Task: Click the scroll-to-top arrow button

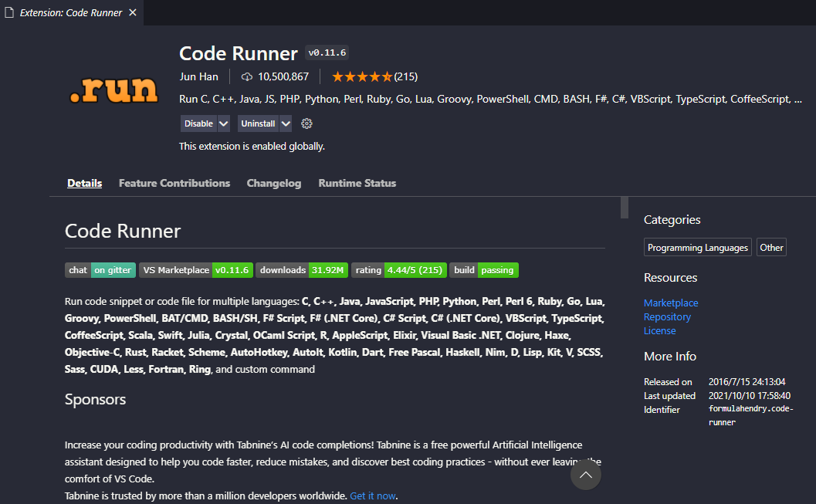Action: 585,475
